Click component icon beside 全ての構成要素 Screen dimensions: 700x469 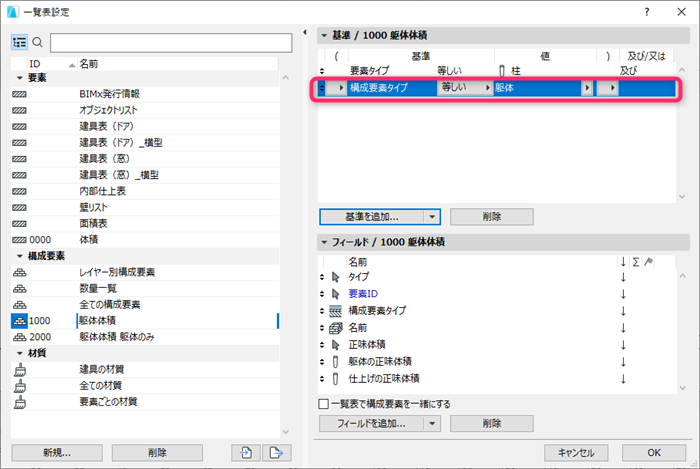tap(20, 305)
